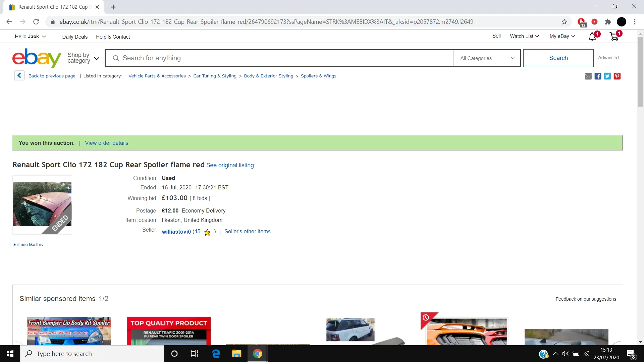Screen dimensions: 644x362
Task: Open the shopping cart icon
Action: [x=614, y=37]
